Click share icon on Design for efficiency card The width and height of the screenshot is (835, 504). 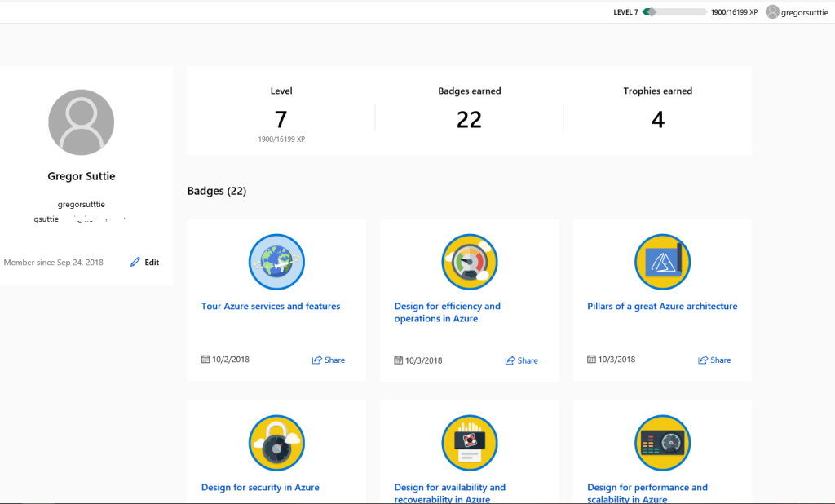(510, 360)
